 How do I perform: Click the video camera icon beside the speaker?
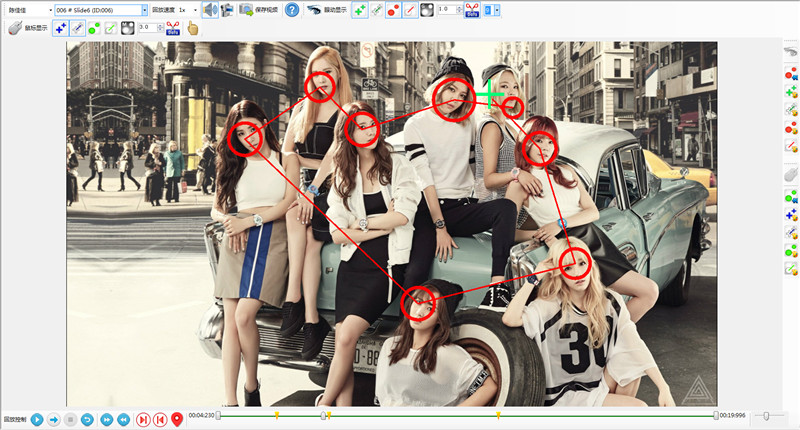click(x=227, y=10)
